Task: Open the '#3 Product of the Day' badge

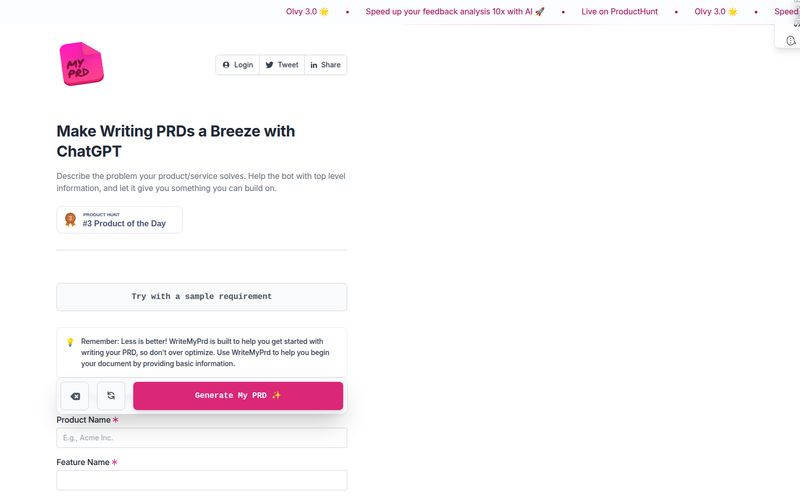Action: [x=119, y=220]
